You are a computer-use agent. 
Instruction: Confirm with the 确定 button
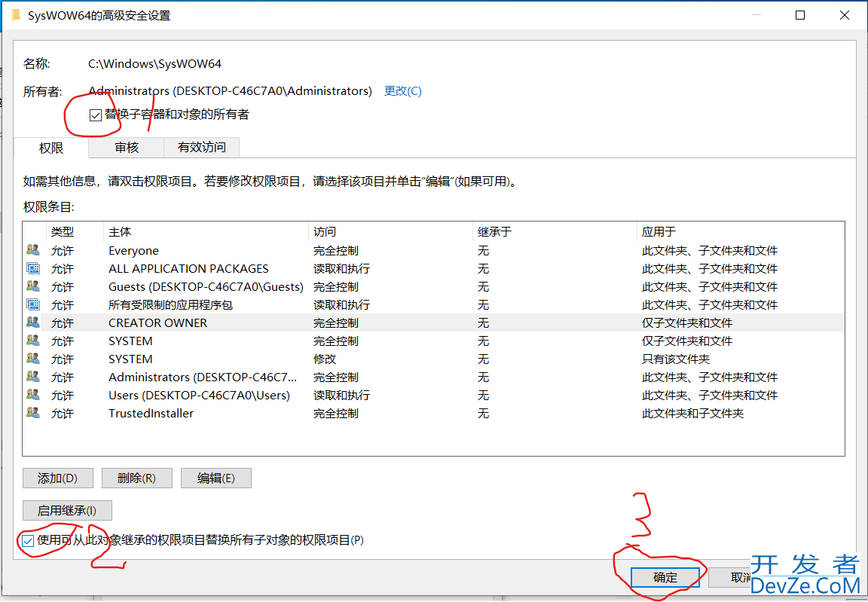click(x=665, y=577)
